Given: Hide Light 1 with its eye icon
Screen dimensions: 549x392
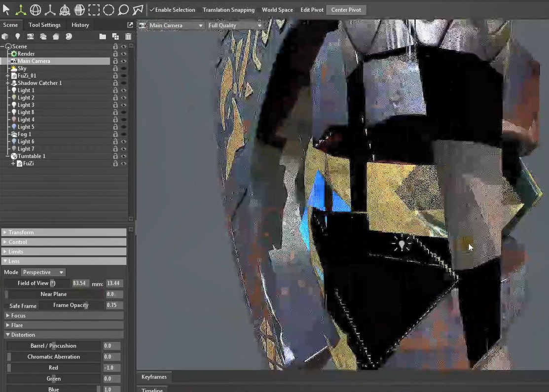Looking at the screenshot, I should pyautogui.click(x=124, y=91).
